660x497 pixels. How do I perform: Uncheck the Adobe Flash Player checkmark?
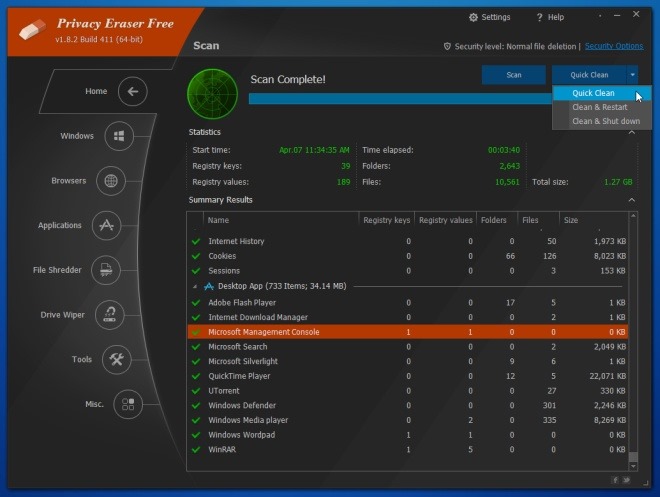pyautogui.click(x=196, y=303)
